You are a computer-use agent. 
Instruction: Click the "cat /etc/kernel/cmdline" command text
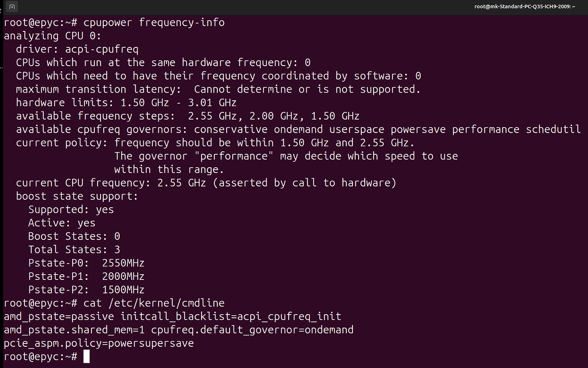coord(154,303)
